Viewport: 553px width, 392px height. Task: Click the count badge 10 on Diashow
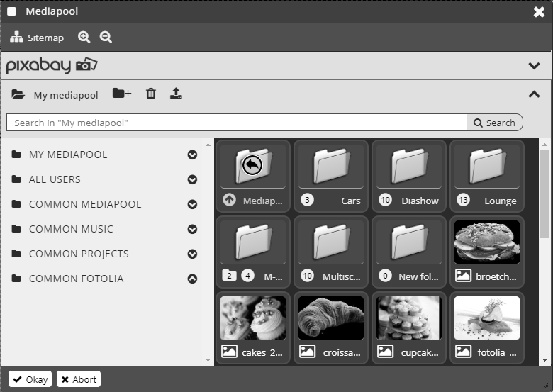pyautogui.click(x=385, y=200)
